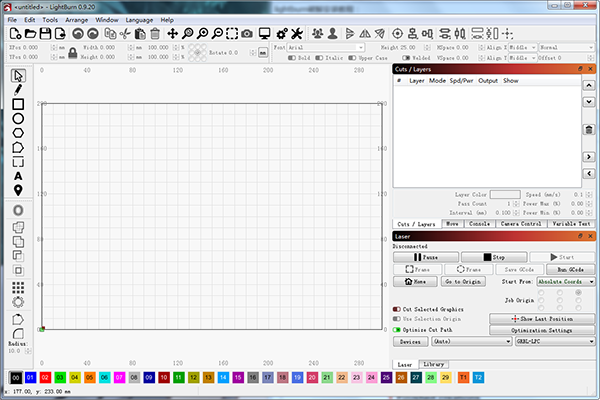
Task: Save project with floppy disk icon
Action: (x=45, y=34)
